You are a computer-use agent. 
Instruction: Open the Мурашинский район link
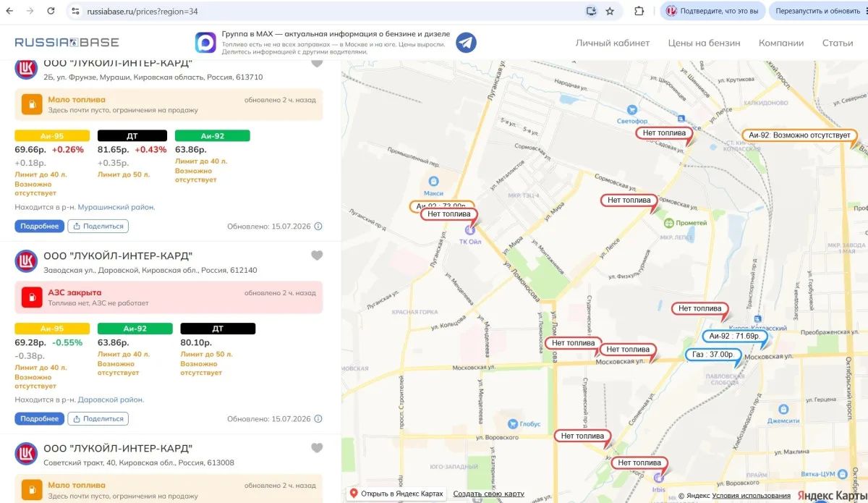pyautogui.click(x=116, y=207)
